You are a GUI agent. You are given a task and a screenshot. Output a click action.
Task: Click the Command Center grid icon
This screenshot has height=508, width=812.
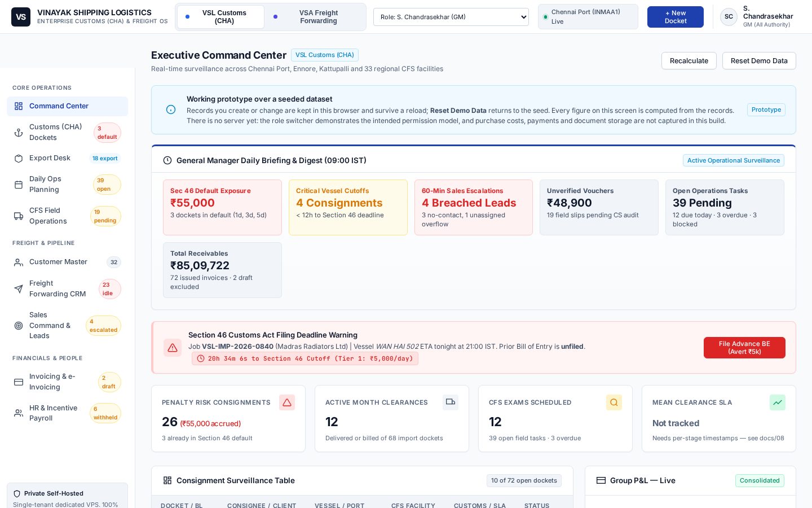point(19,106)
